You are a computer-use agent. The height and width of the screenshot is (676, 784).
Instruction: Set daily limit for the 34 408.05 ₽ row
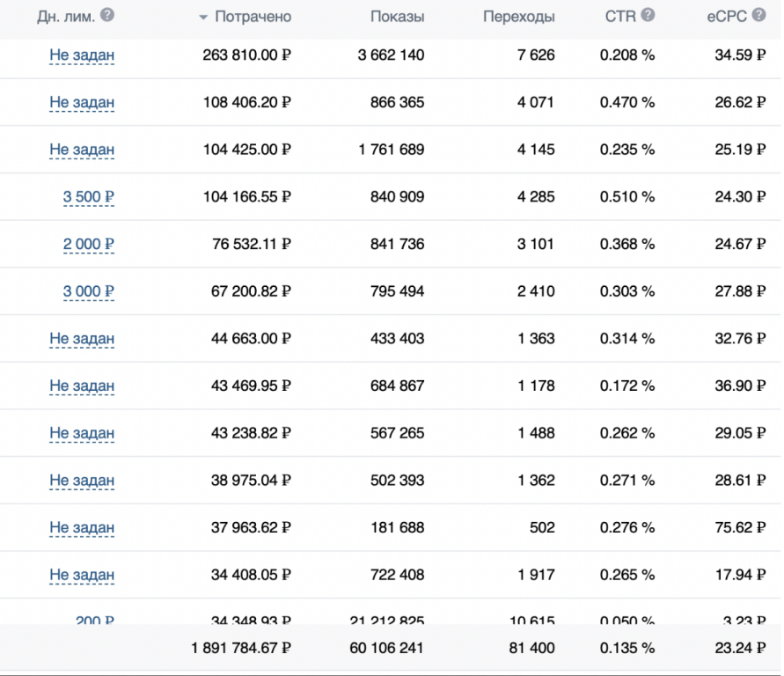(82, 576)
